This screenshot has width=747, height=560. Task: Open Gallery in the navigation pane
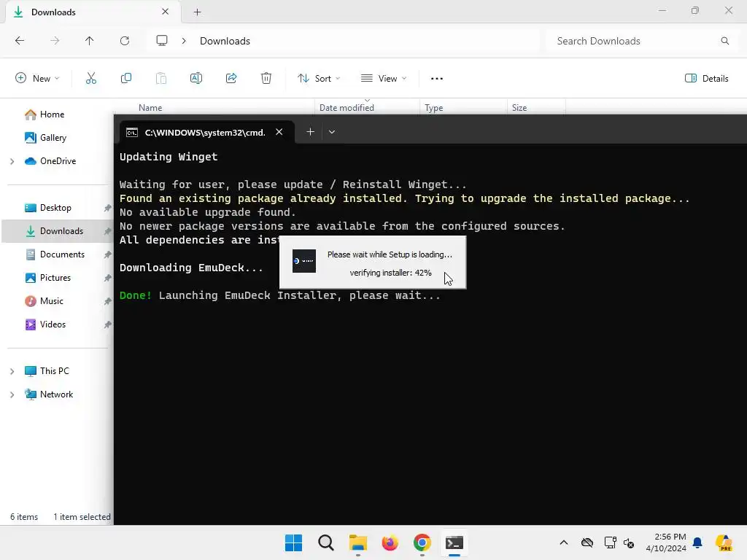[x=45, y=138]
